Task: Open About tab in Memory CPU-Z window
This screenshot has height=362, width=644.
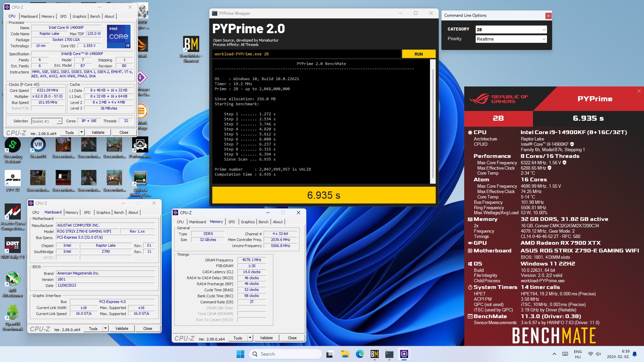Action: pos(277,222)
